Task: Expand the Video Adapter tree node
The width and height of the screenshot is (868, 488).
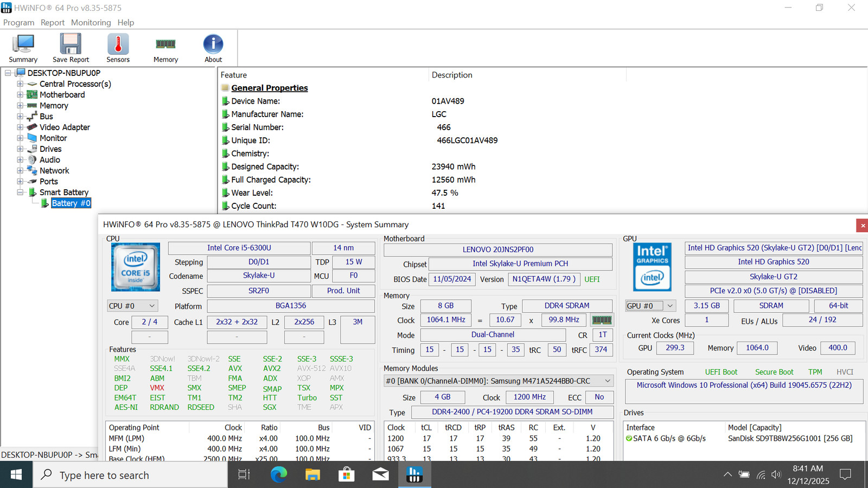Action: [x=20, y=127]
